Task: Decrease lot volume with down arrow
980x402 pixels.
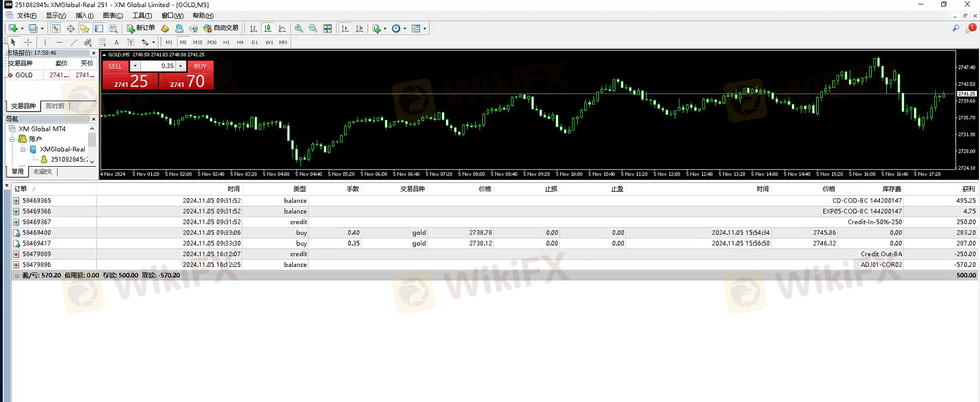Action: click(135, 66)
